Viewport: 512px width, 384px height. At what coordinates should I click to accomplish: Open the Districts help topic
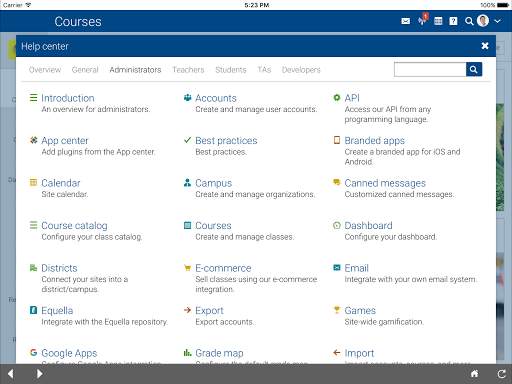tap(59, 268)
